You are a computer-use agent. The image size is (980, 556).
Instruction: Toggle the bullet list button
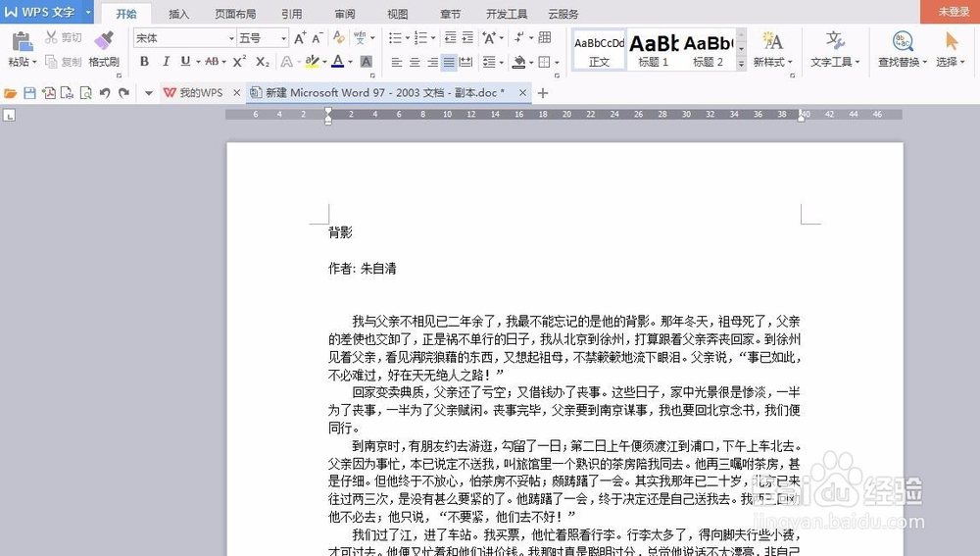395,38
